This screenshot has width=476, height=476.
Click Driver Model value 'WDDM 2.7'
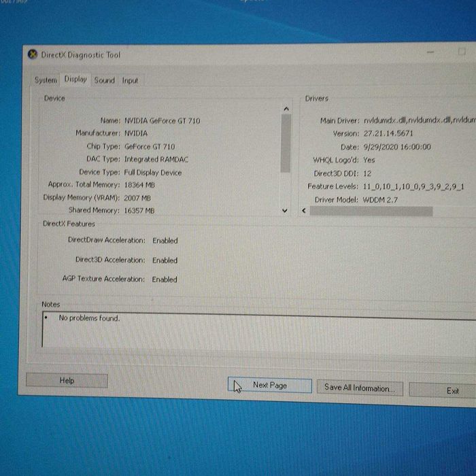point(380,200)
